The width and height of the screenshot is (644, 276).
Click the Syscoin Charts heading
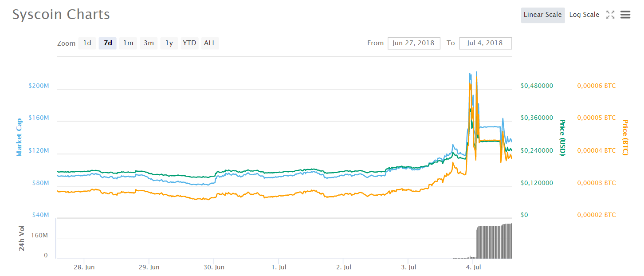point(61,15)
